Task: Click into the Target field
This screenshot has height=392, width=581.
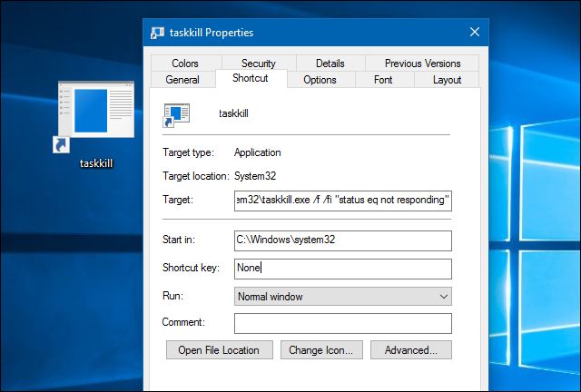Action: pyautogui.click(x=343, y=201)
